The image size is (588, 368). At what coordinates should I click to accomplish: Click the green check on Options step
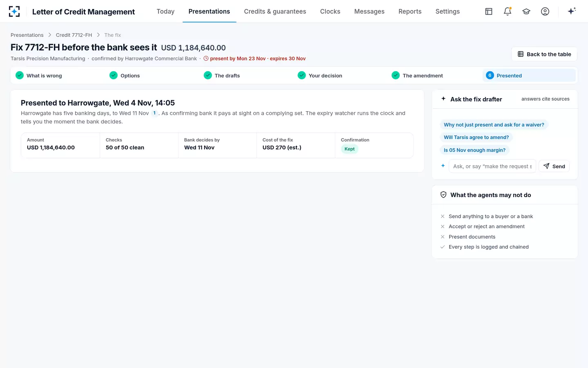click(114, 75)
